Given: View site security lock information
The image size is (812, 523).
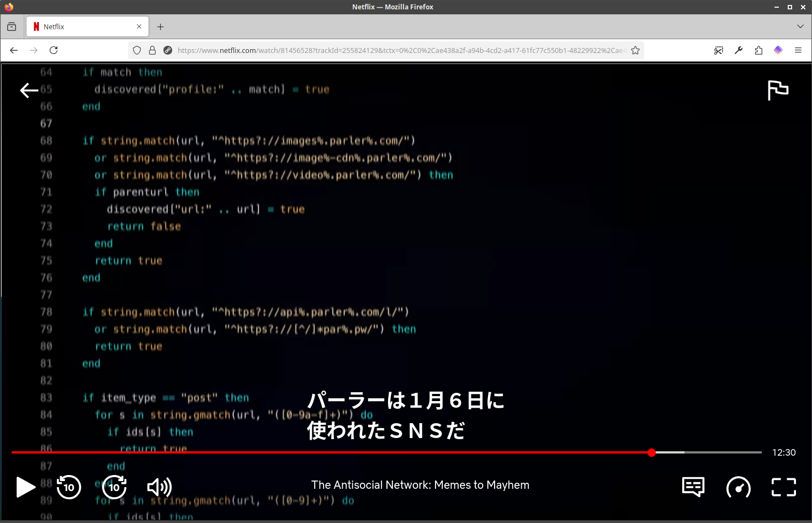Looking at the screenshot, I should [152, 50].
